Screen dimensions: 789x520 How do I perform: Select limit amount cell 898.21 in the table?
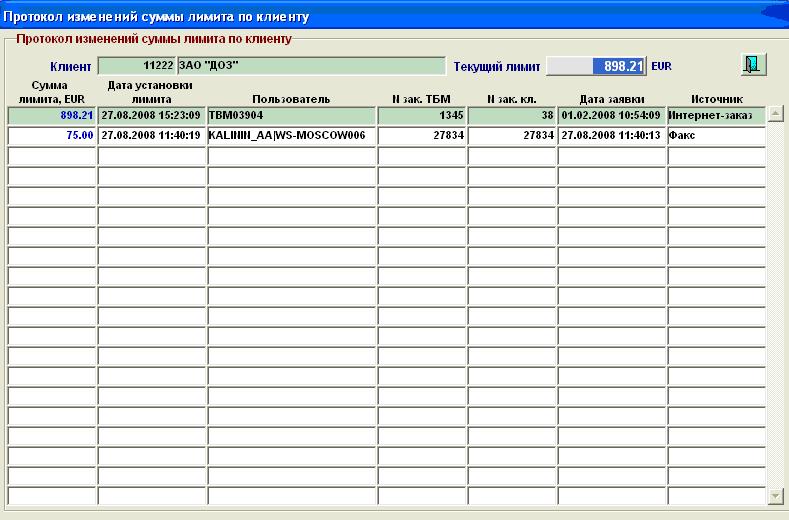[52, 115]
